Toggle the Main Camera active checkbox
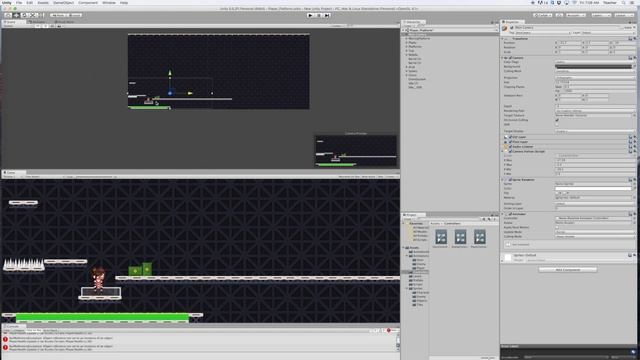The height and width of the screenshot is (360, 640). 512,28
